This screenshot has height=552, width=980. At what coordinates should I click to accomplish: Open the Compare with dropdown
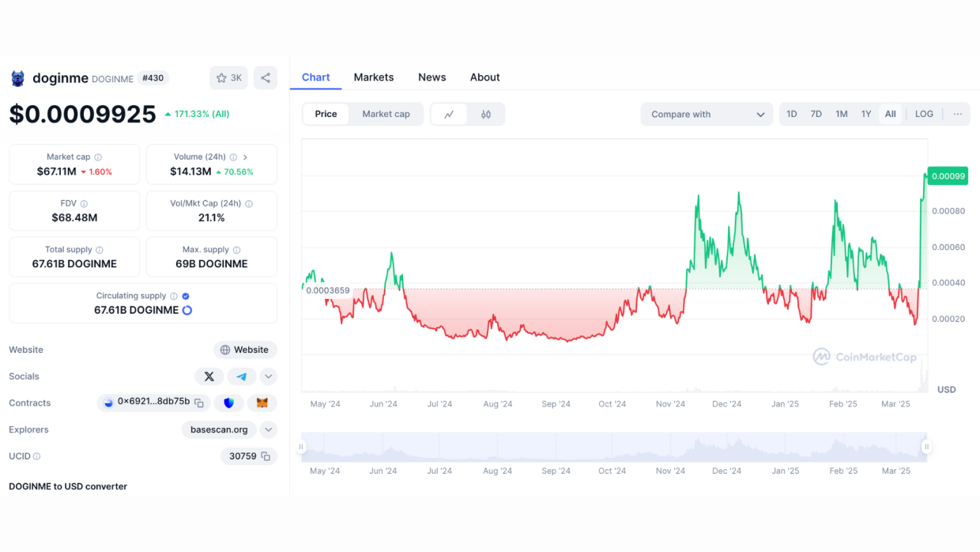(x=707, y=114)
